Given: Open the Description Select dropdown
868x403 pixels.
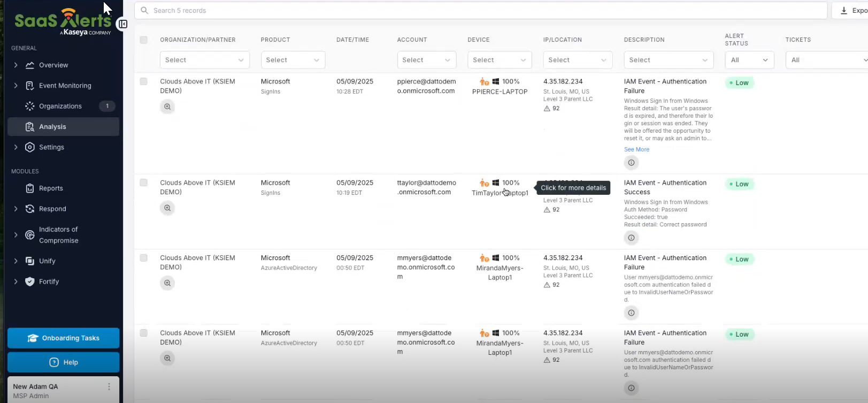Looking at the screenshot, I should tap(669, 60).
